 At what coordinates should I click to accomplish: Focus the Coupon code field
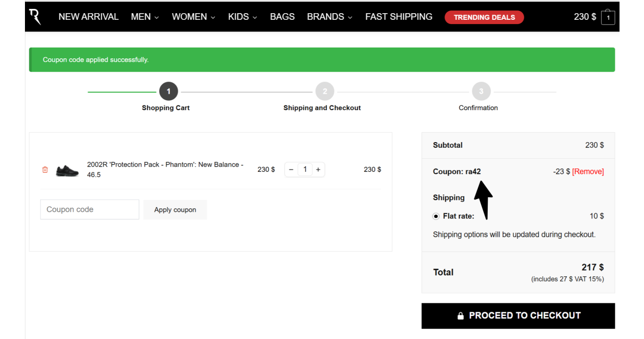(89, 210)
